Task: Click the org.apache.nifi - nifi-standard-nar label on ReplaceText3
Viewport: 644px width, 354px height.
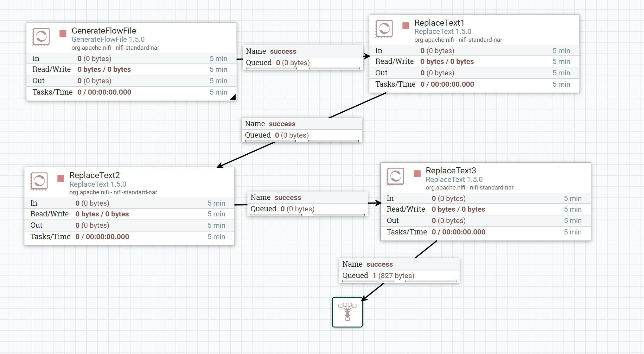Action: click(470, 187)
